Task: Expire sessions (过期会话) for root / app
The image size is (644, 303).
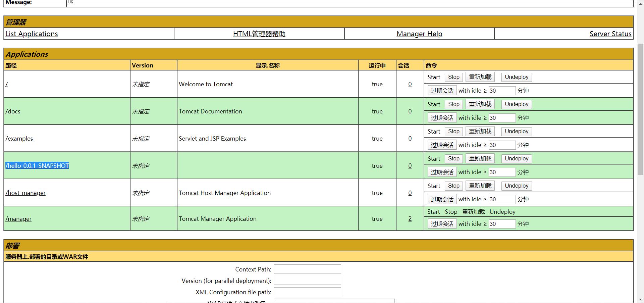Action: (442, 91)
